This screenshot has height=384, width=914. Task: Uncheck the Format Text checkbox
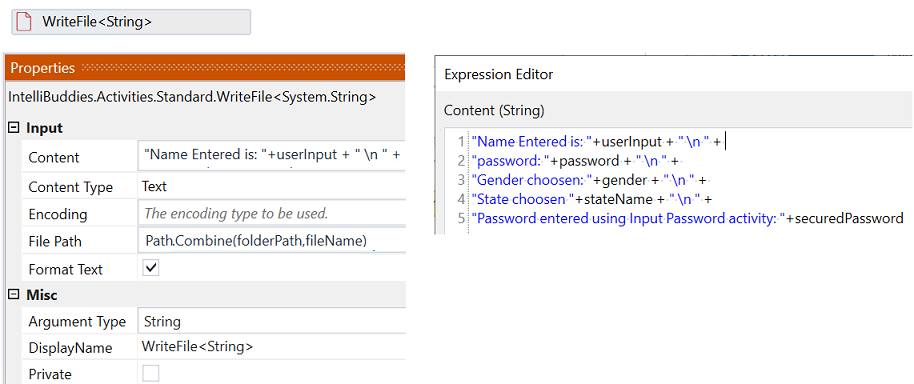151,268
